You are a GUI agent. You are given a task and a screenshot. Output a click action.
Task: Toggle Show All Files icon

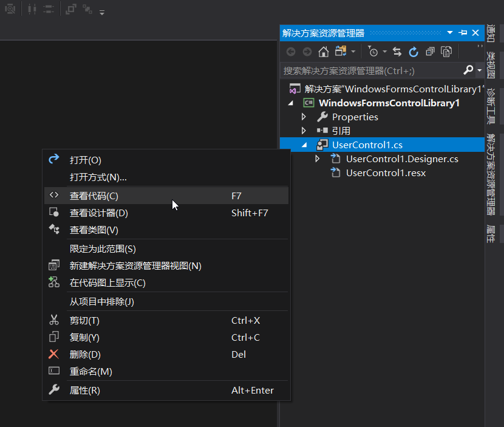click(x=446, y=52)
